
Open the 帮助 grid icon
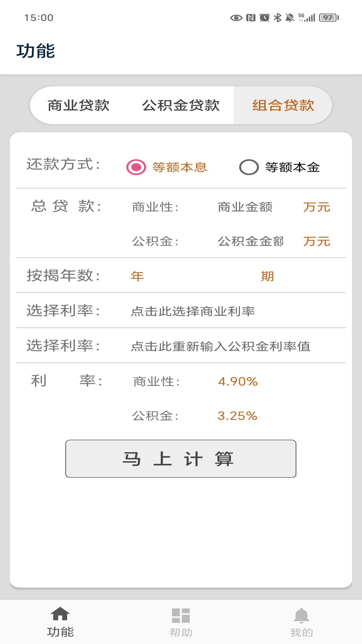tap(181, 615)
